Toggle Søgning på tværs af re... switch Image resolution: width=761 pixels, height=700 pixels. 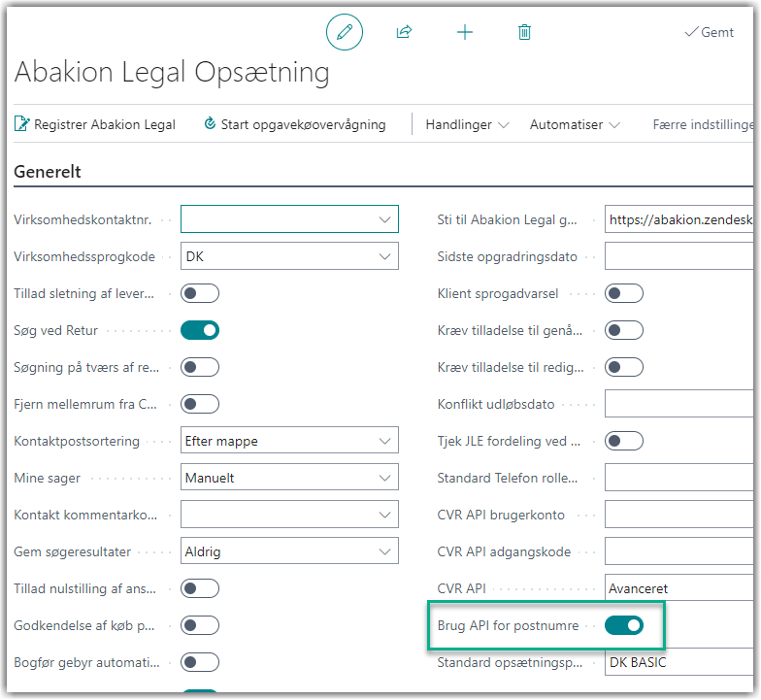[200, 367]
